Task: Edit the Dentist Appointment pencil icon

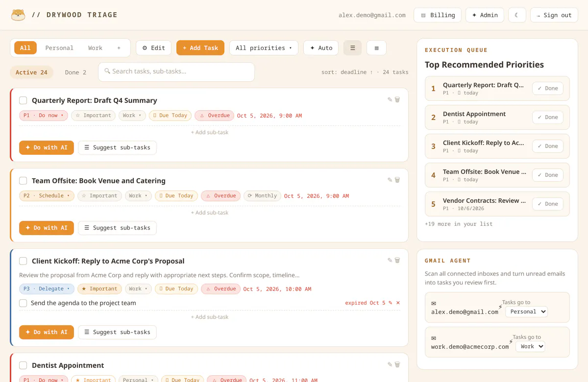Action: [x=390, y=364]
